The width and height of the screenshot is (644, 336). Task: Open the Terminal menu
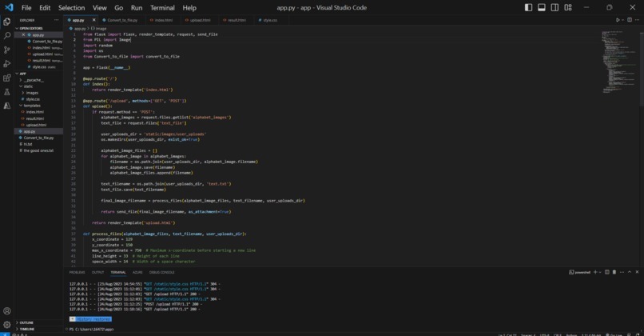(162, 8)
